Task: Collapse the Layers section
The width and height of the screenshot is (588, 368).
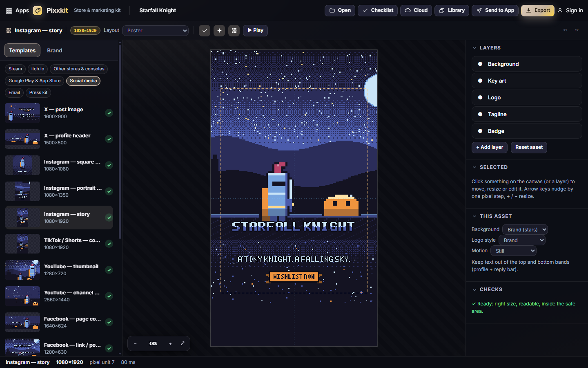Action: [474, 48]
